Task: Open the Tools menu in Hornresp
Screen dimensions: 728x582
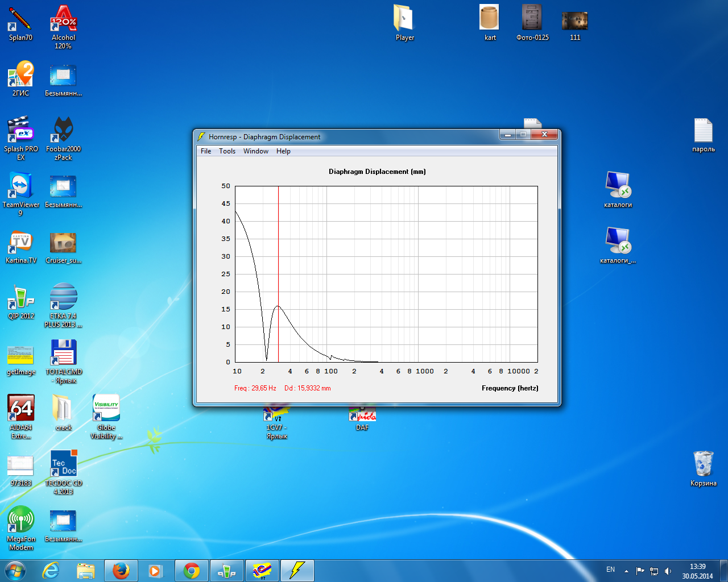Action: tap(227, 151)
